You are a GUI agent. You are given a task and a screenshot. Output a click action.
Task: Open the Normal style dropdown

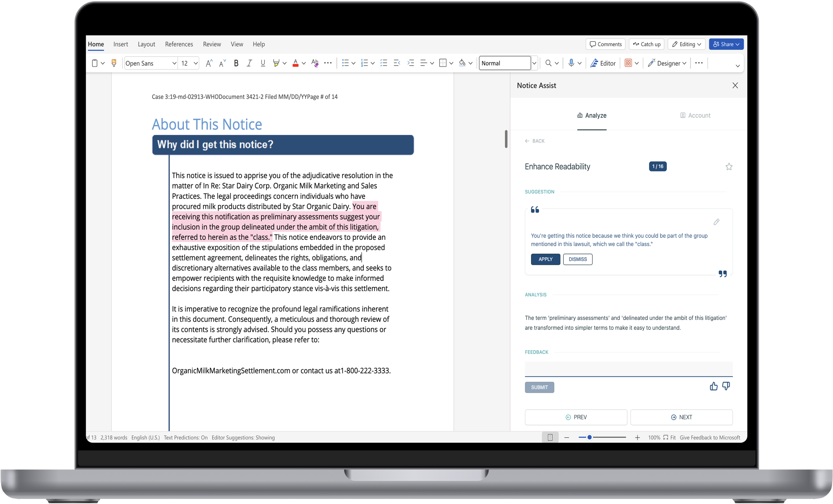click(x=534, y=63)
